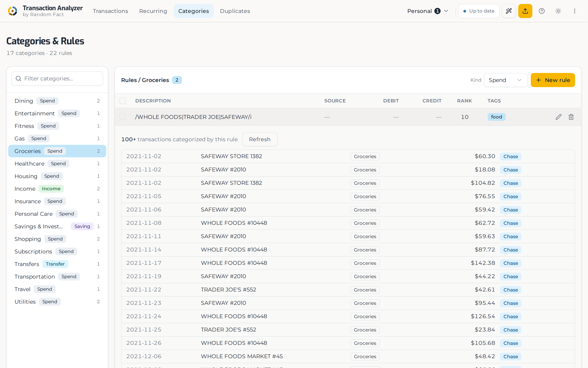This screenshot has width=588, height=368.
Task: Click the Transaction Analyzer logo icon
Action: tap(13, 11)
